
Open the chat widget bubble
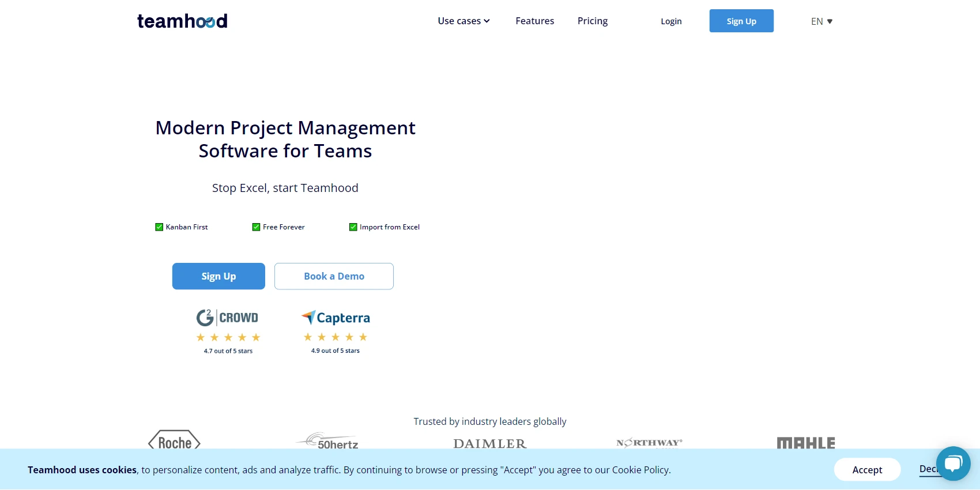click(x=953, y=463)
